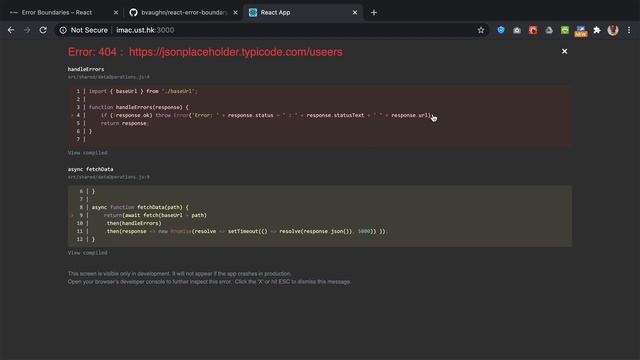Open Chrome's three-dot menu

pyautogui.click(x=629, y=30)
